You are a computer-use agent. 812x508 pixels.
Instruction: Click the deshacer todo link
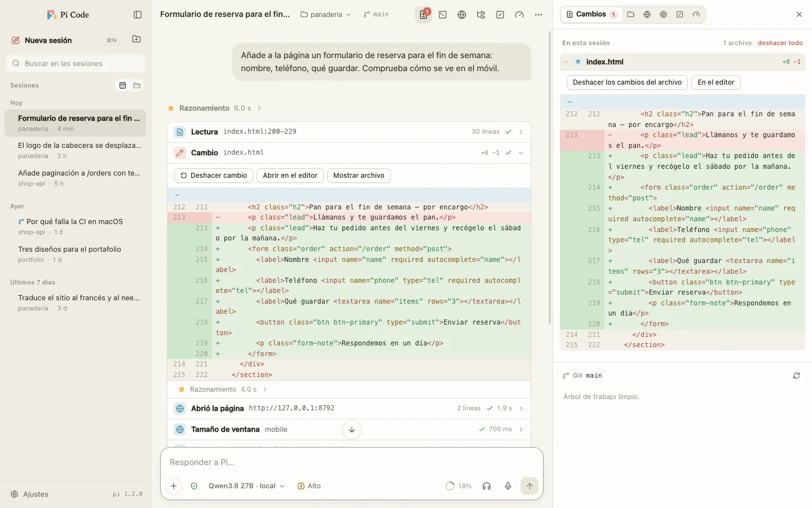coord(780,43)
